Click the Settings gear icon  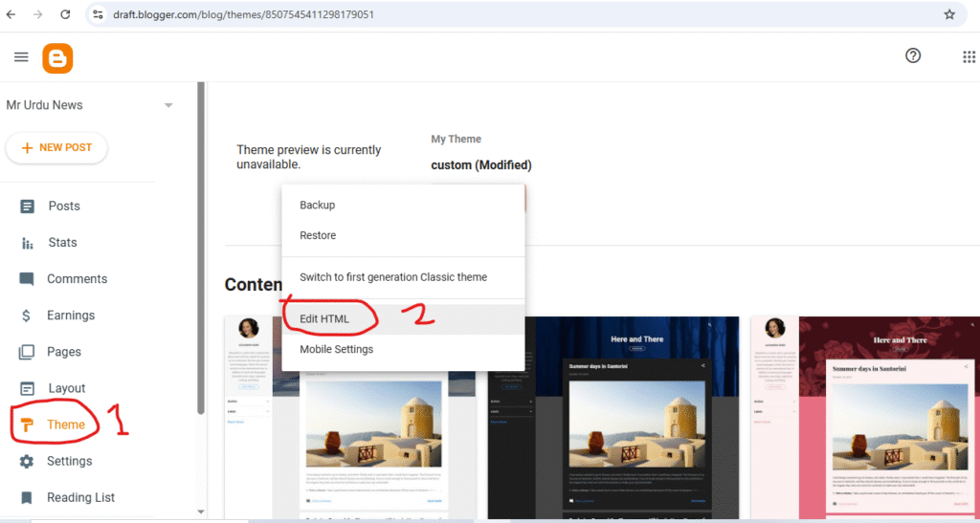(26, 461)
